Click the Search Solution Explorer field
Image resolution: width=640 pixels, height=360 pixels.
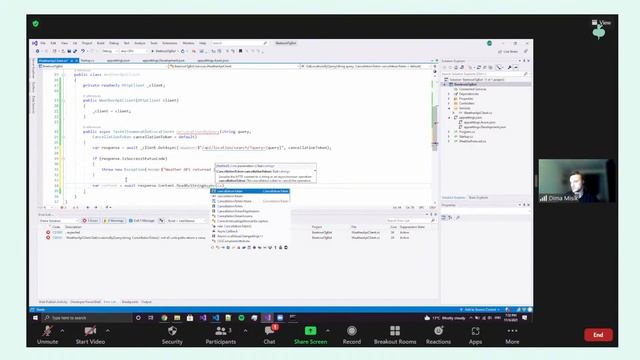pos(484,74)
